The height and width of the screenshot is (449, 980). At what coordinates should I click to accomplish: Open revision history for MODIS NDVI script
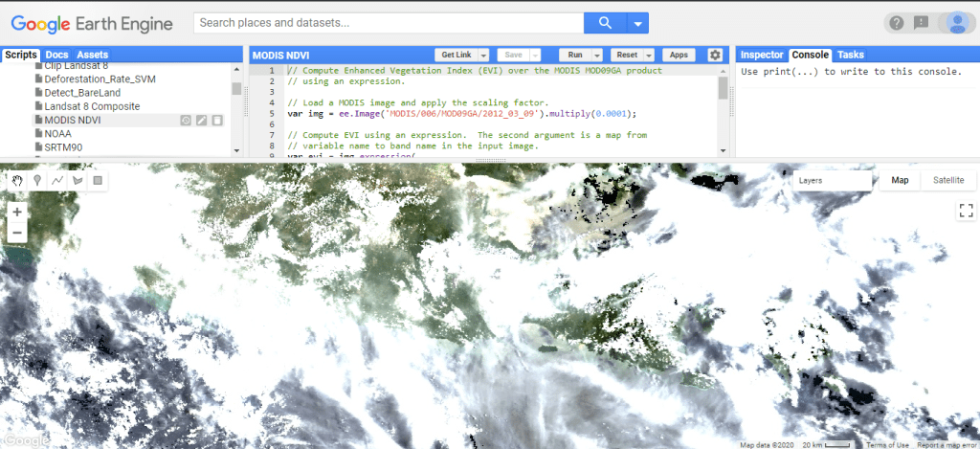(186, 121)
